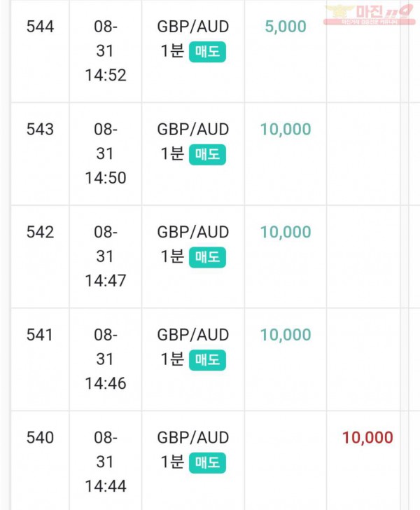
Task: Click the 매도 badge in row 540
Action: [207, 463]
